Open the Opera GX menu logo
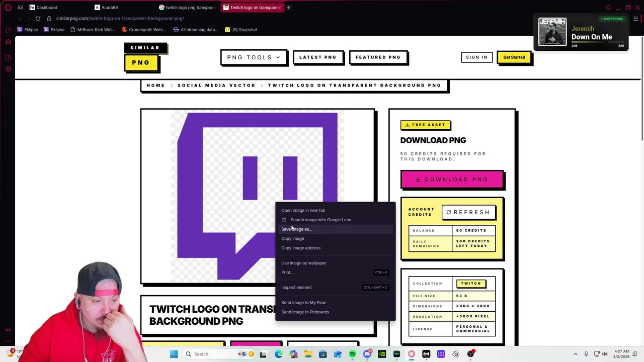Viewport: 644px width, 362px height. 8,8
